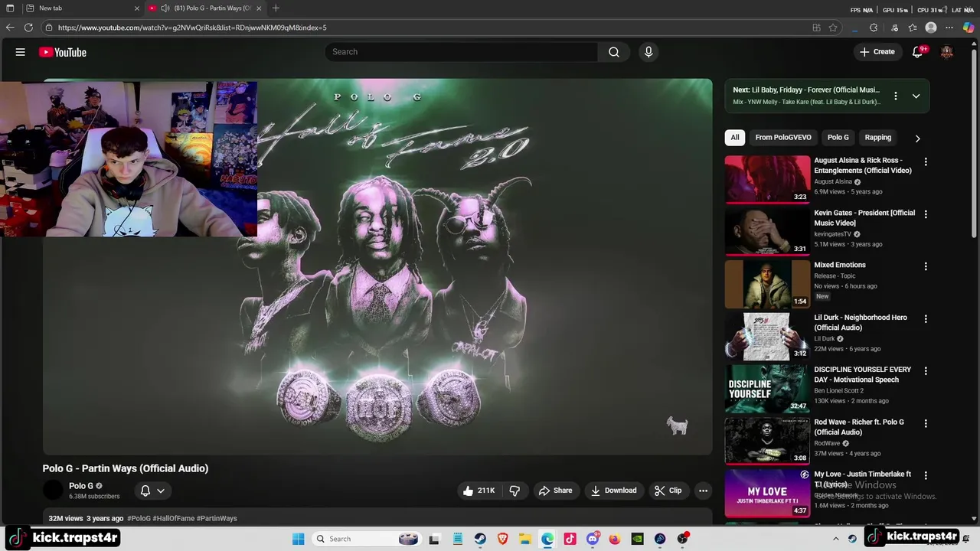Open options for Lil Durk Neighborhood Hero

(926, 318)
